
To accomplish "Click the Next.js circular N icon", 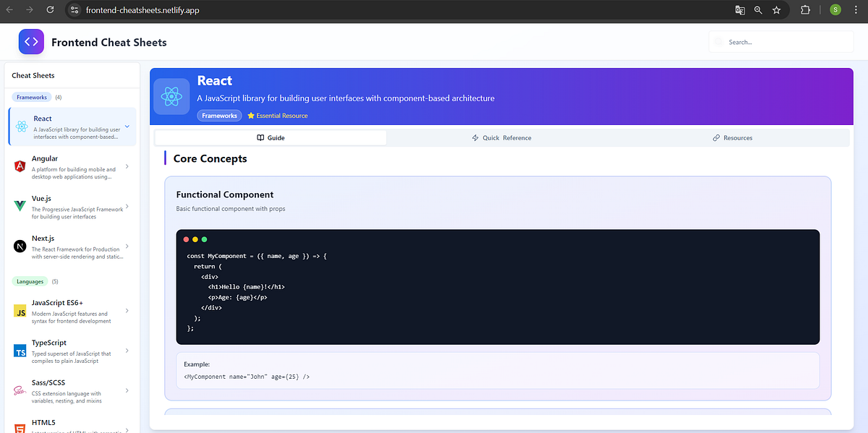I will point(19,248).
